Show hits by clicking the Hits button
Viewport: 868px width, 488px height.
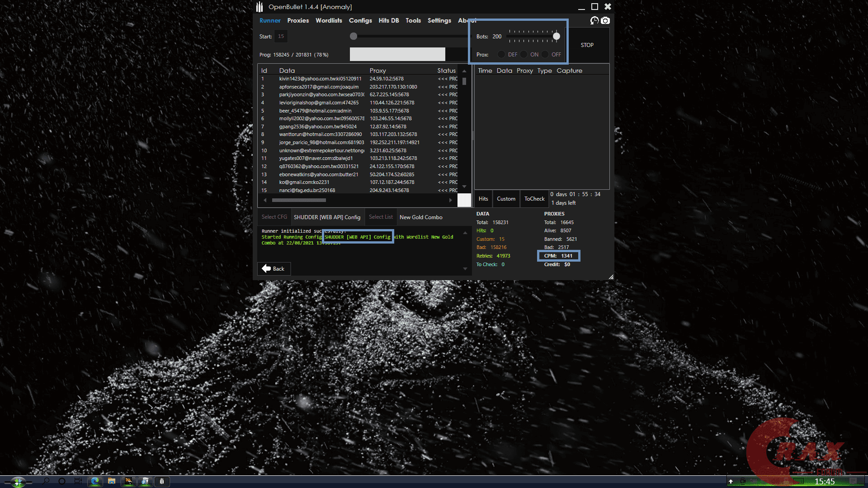[483, 199]
